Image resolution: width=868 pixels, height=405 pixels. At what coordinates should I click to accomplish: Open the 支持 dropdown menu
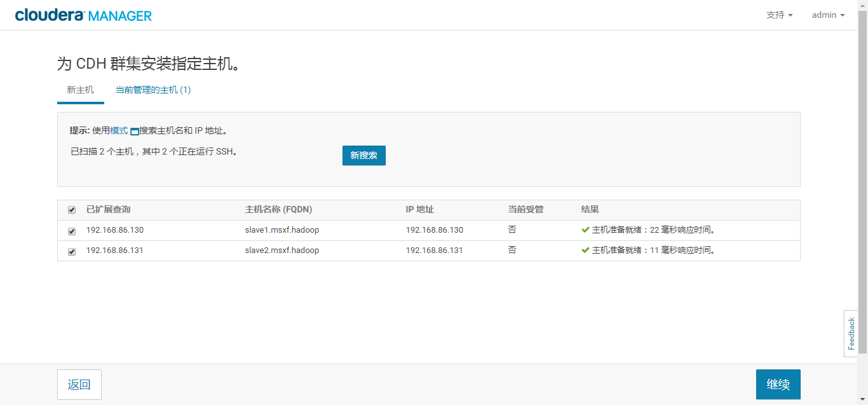tap(779, 15)
